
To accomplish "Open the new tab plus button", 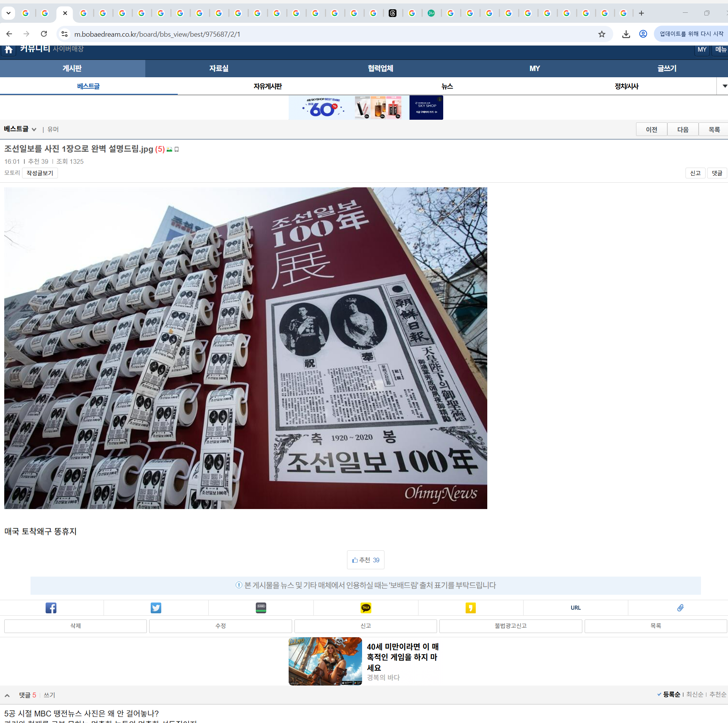I will 641,13.
